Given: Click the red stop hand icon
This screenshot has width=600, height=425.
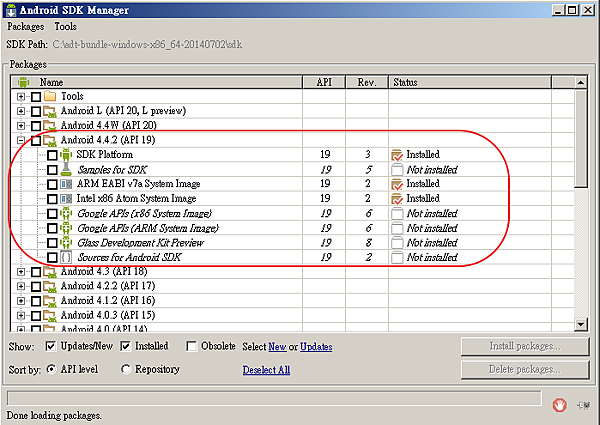Looking at the screenshot, I should click(x=559, y=405).
